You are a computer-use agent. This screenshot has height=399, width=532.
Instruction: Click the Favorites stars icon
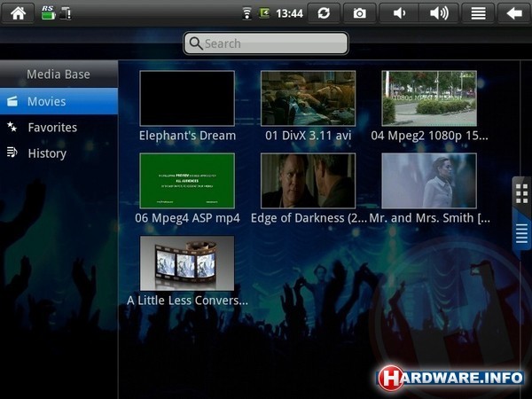click(x=12, y=127)
